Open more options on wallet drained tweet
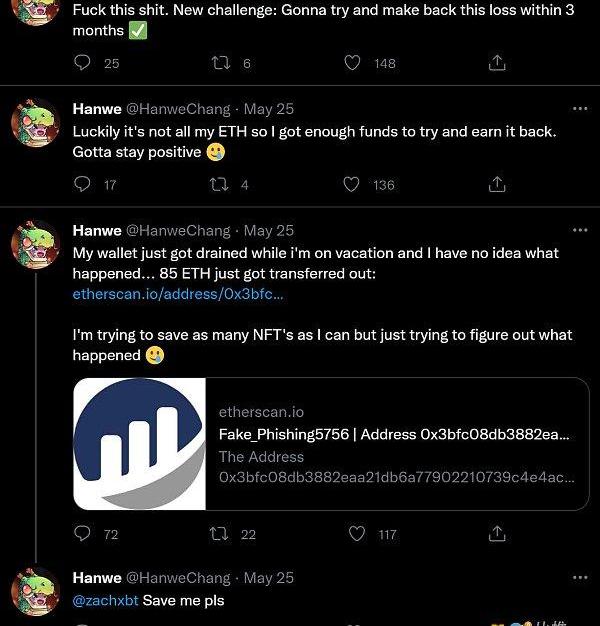Image resolution: width=600 pixels, height=626 pixels. [579, 230]
